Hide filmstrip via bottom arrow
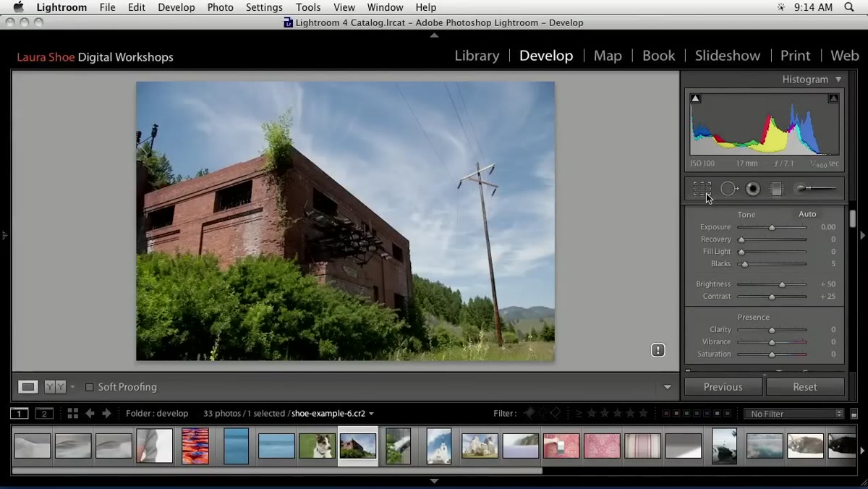The height and width of the screenshot is (489, 868). point(434,481)
